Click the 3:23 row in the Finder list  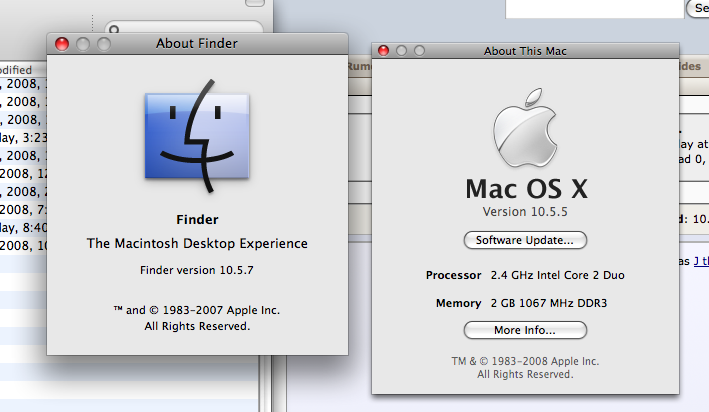click(x=24, y=137)
